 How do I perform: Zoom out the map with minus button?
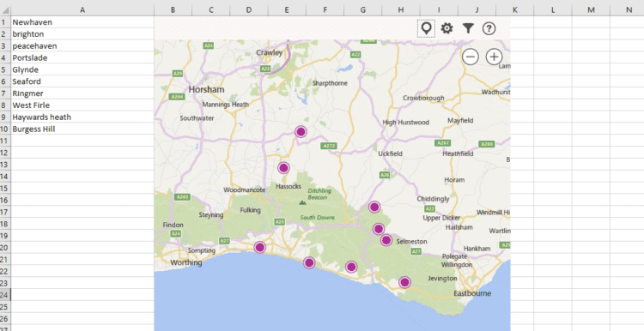tap(471, 57)
